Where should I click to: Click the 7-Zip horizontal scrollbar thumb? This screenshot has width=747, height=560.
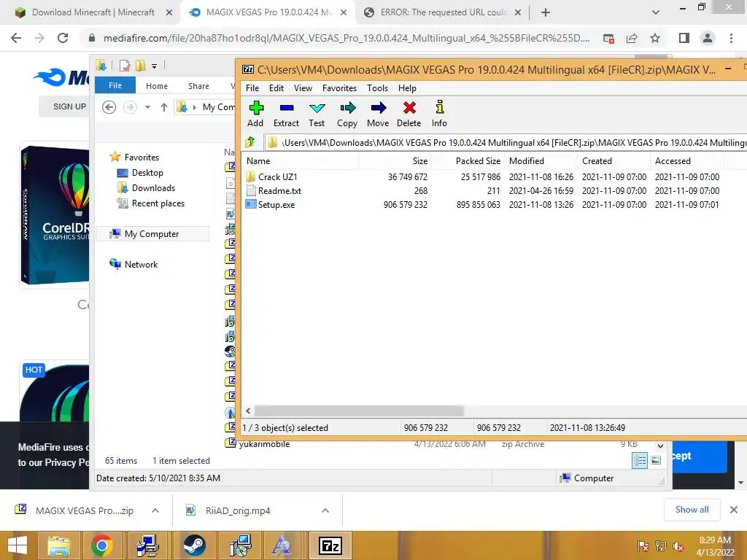coord(359,411)
